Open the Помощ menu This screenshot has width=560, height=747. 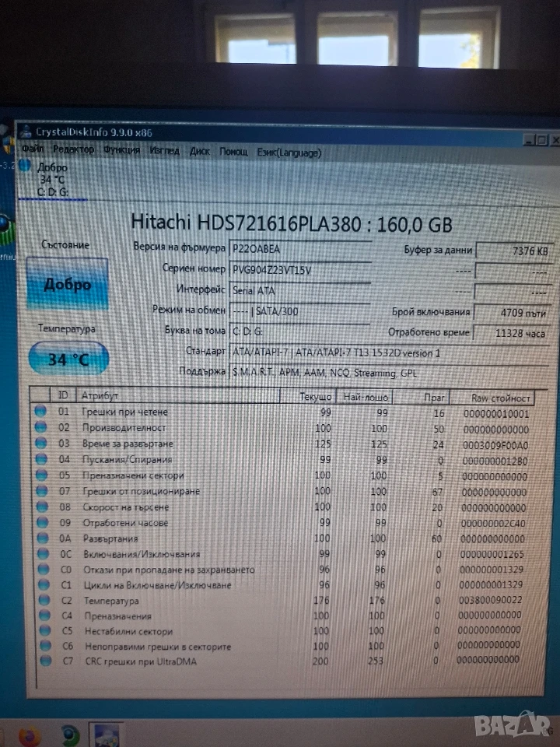tap(233, 152)
